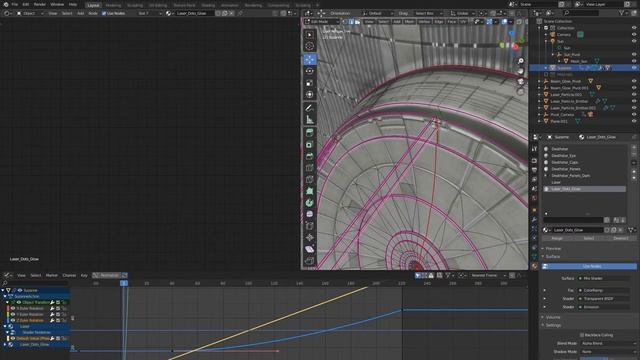The height and width of the screenshot is (360, 640).
Task: Select the Smooth vertices tool
Action: point(309,214)
